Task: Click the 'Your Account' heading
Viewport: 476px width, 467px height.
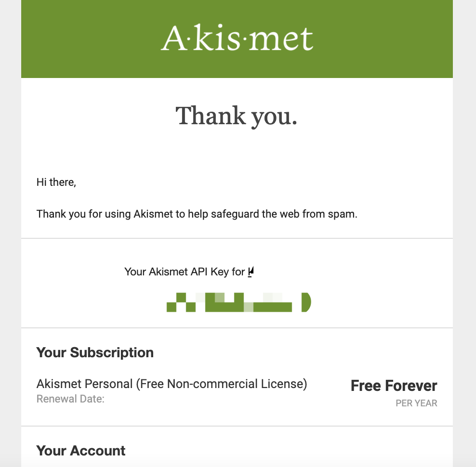Action: (81, 451)
